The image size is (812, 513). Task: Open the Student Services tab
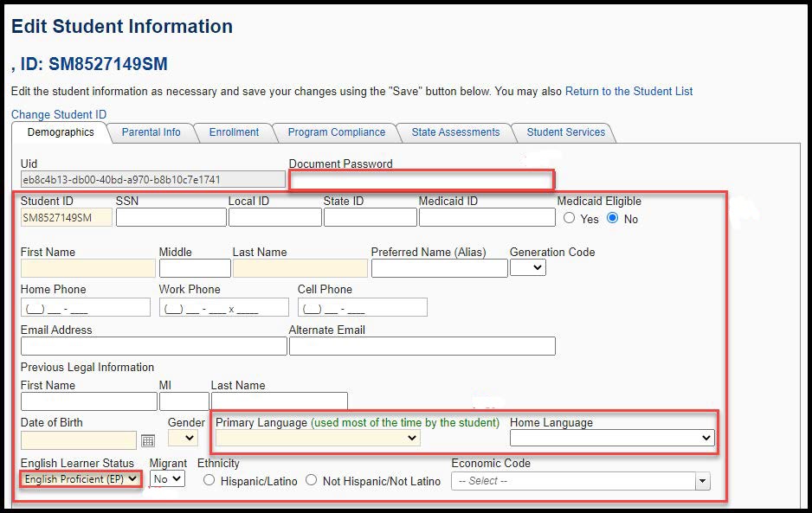click(x=565, y=132)
